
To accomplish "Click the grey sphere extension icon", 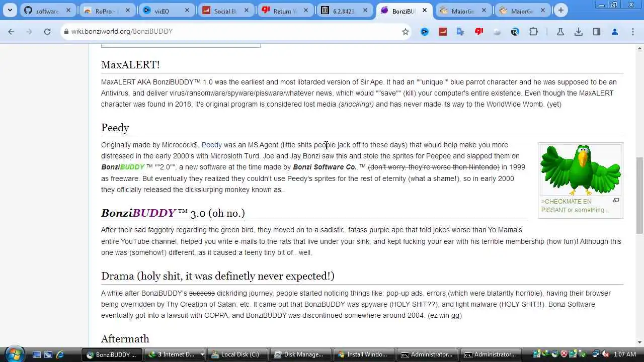I will [497, 31].
